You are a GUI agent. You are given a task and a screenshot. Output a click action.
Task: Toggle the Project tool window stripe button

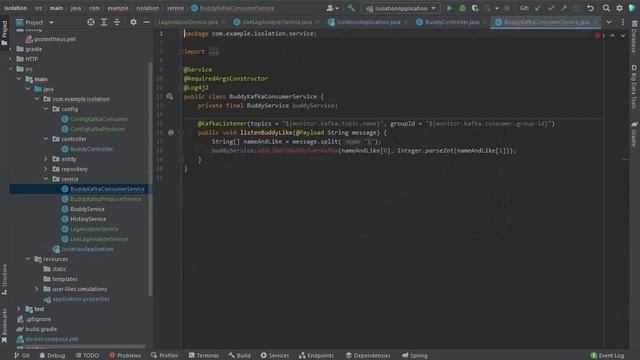coord(4,32)
